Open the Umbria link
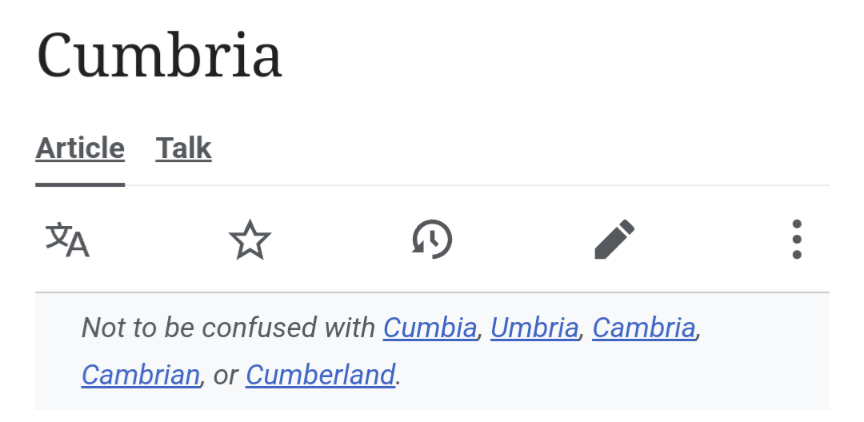Viewport: 864px width, 422px height. pyautogui.click(x=534, y=327)
